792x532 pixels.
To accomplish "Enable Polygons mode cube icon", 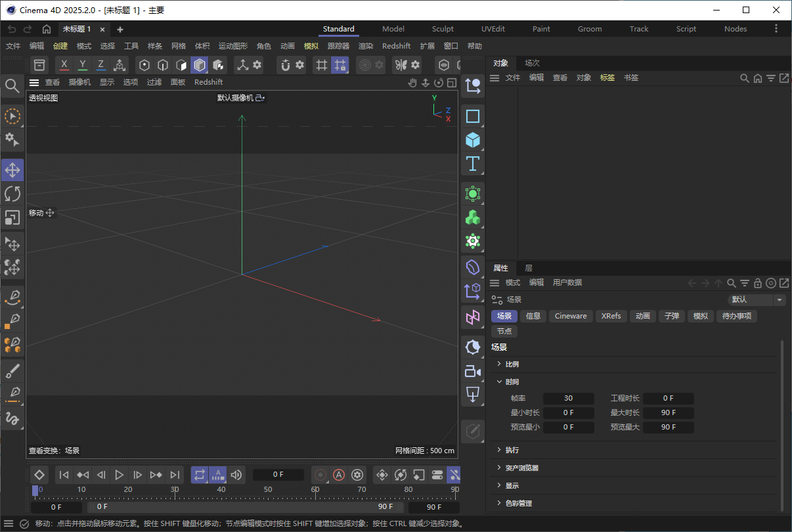I will 200,64.
